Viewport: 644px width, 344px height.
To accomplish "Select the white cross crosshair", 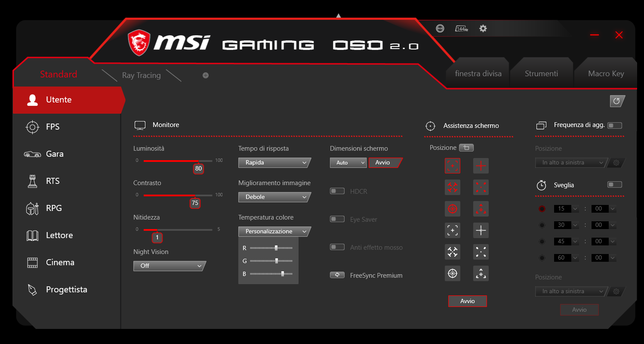I will tap(481, 230).
